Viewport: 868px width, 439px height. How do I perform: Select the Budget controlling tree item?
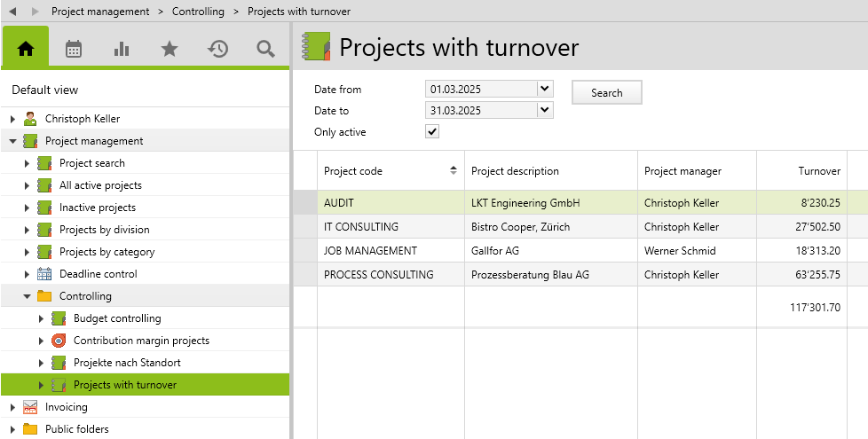point(117,318)
